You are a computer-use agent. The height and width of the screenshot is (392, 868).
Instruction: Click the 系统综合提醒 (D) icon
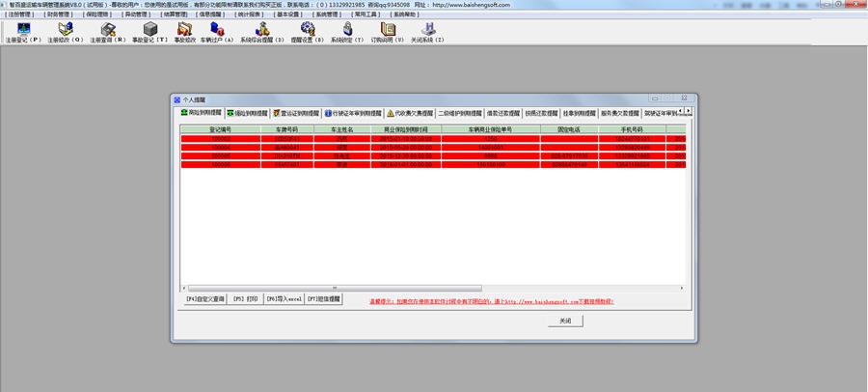point(261,31)
